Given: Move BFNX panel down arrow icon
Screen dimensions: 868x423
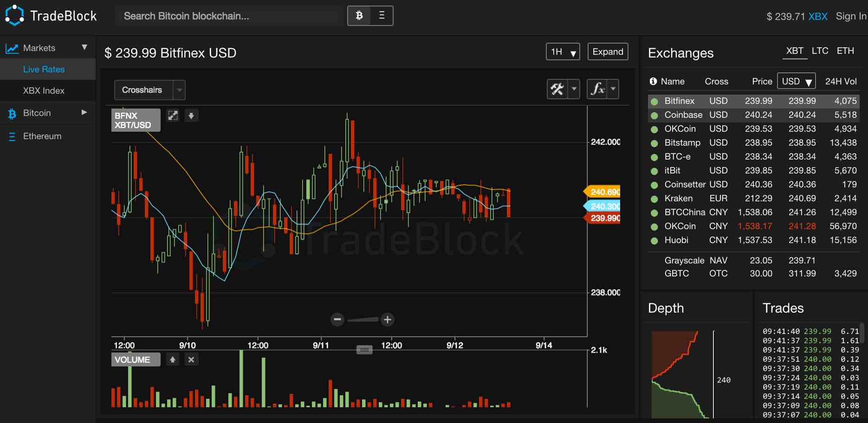Looking at the screenshot, I should (191, 115).
